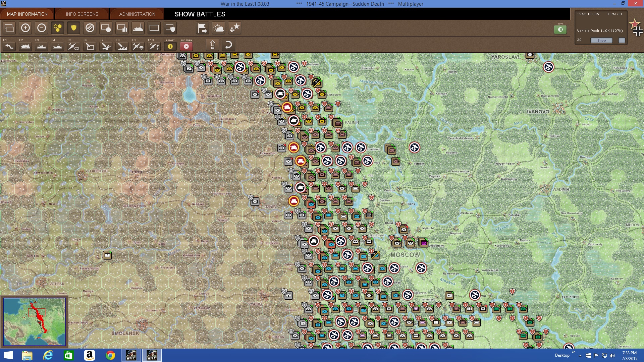Select F6 bomb unit mode
The image size is (644, 362).
(x=90, y=46)
